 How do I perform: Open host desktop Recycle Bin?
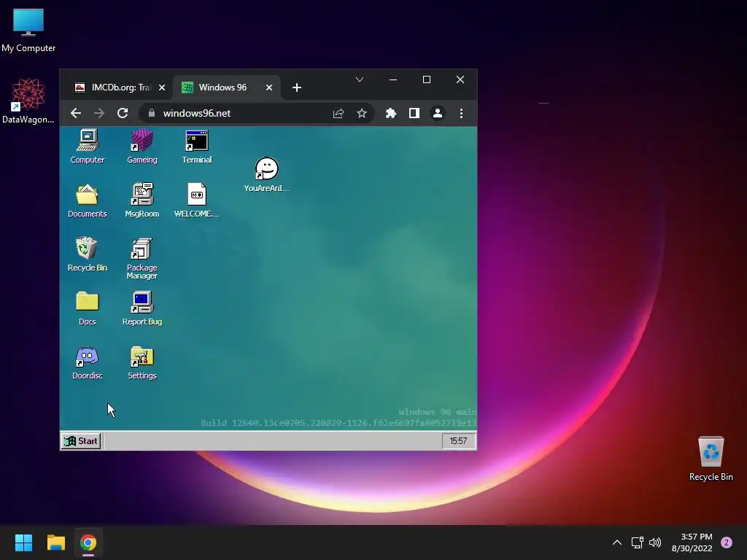tap(711, 458)
